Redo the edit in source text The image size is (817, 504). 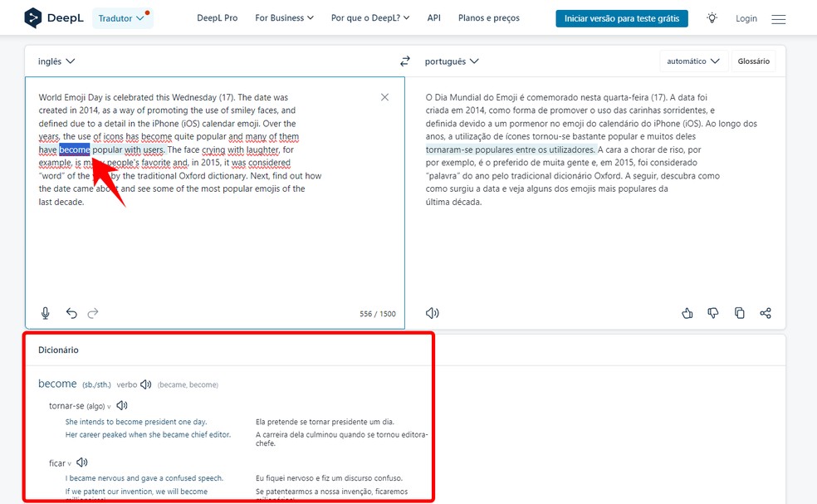(x=93, y=313)
